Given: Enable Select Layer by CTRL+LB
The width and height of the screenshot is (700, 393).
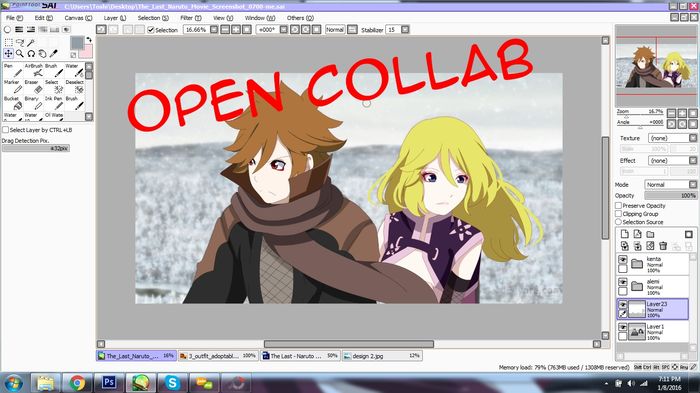Looking at the screenshot, I should (x=5, y=130).
